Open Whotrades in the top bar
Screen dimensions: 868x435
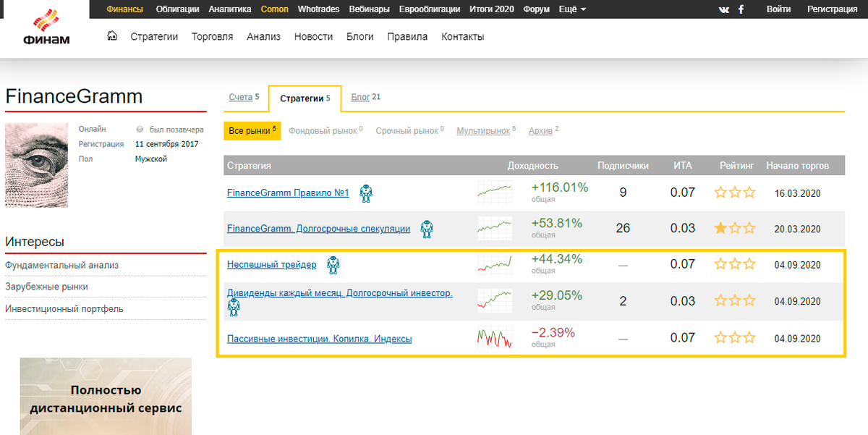(319, 9)
